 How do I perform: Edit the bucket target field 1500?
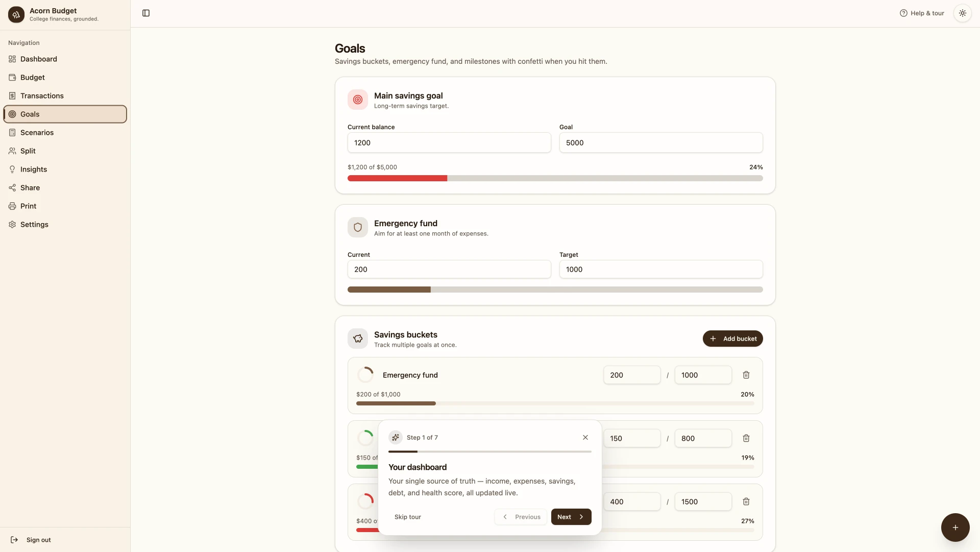coord(703,501)
